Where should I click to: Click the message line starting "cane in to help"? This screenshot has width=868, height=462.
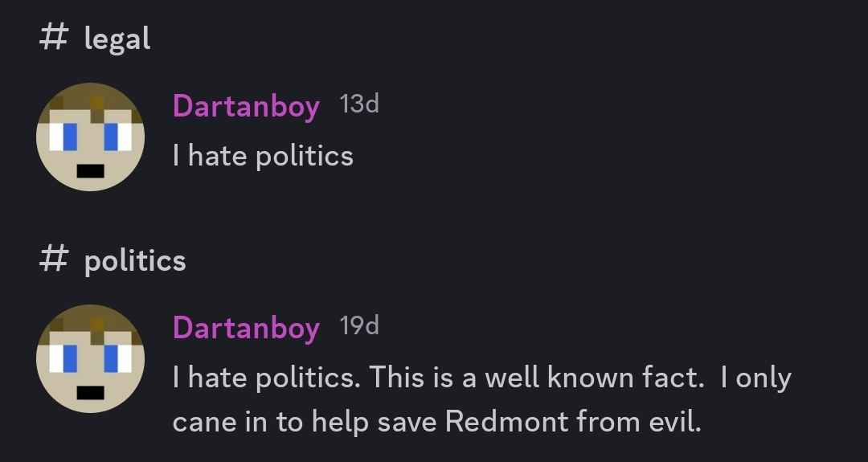point(436,422)
